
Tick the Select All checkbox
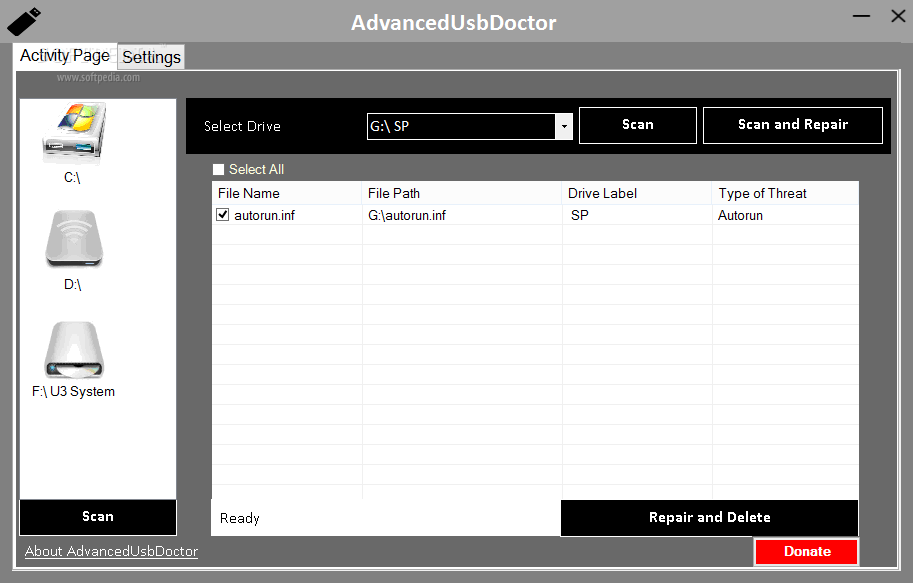(218, 169)
